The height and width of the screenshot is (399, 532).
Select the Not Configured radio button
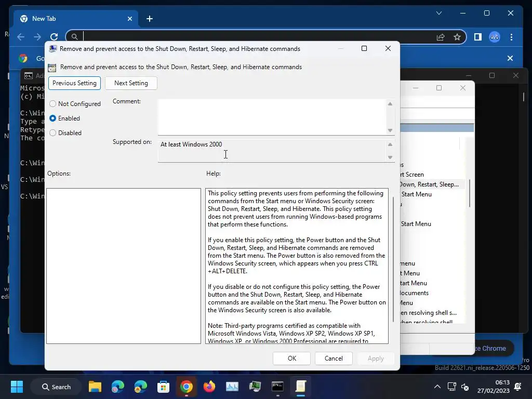52,104
